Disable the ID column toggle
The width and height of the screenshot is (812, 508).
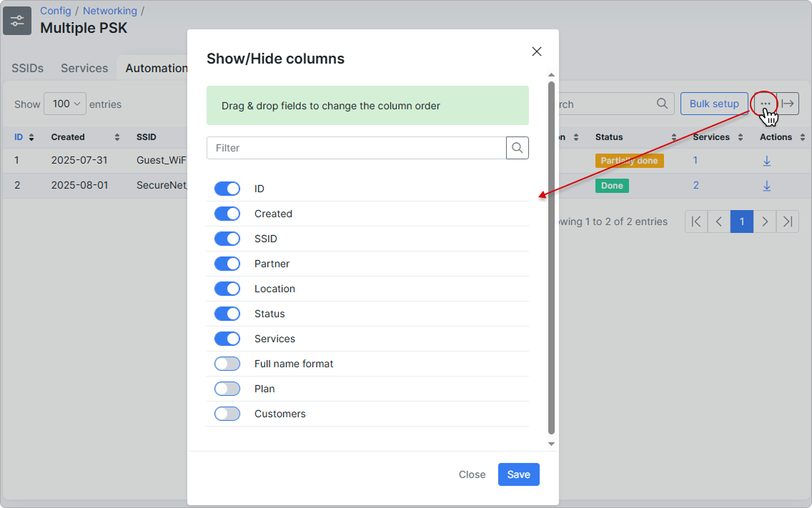[x=227, y=189]
